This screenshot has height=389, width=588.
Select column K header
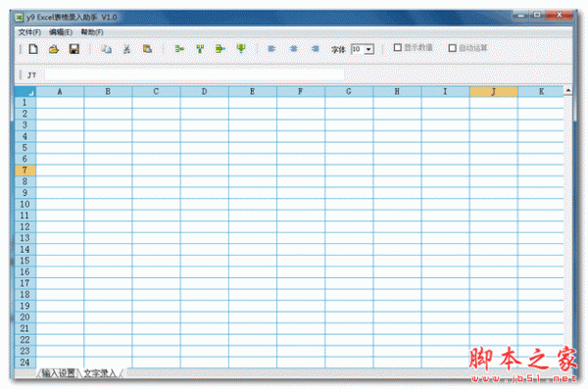click(x=541, y=91)
